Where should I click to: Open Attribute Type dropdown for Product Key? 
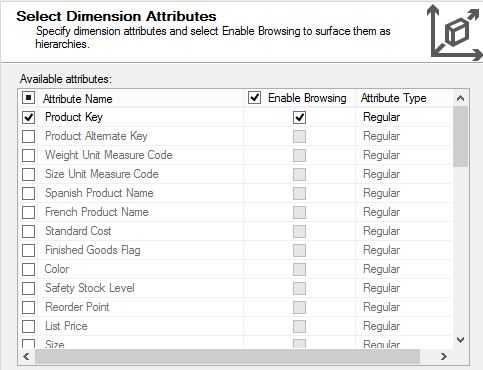pyautogui.click(x=403, y=117)
